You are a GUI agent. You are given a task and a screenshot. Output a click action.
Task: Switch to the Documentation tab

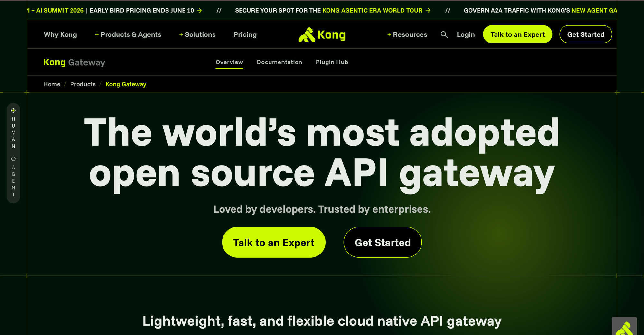(279, 62)
